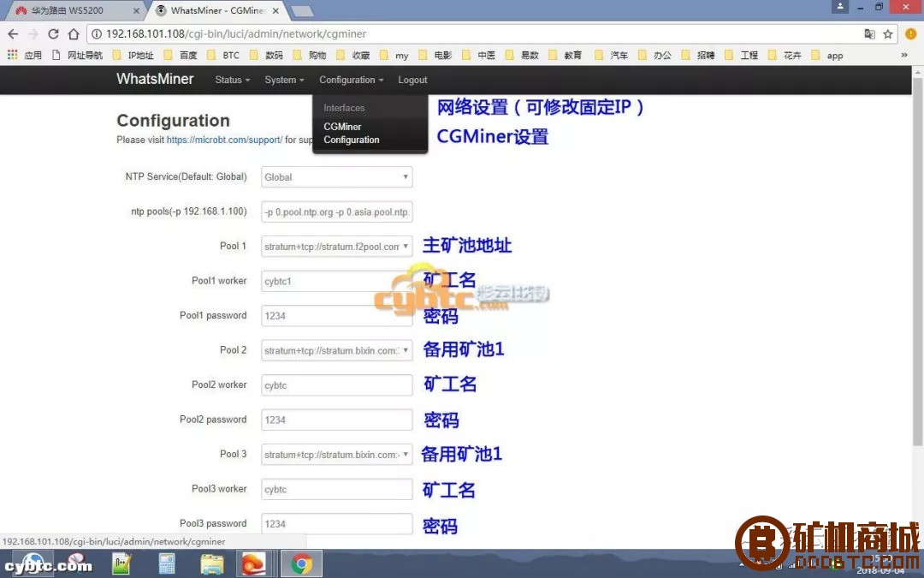
Task: Click the WhatsMiner brand link
Action: (155, 79)
